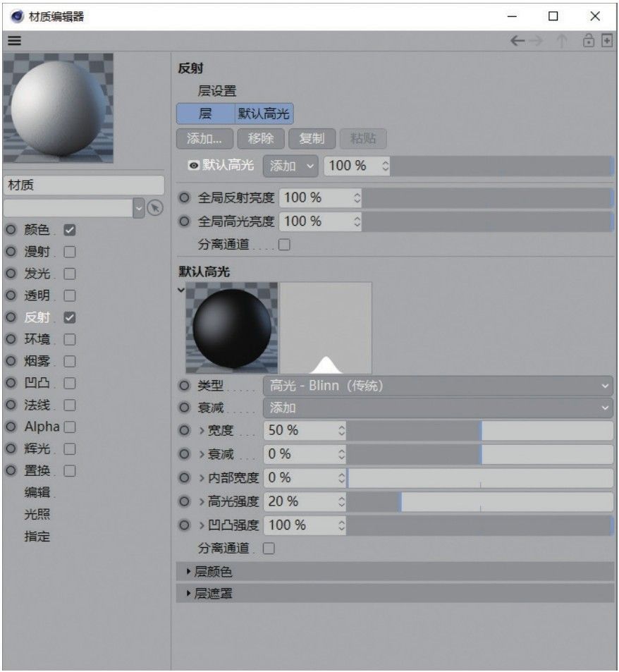
Task: Click the 移除 layer button
Action: pyautogui.click(x=261, y=138)
